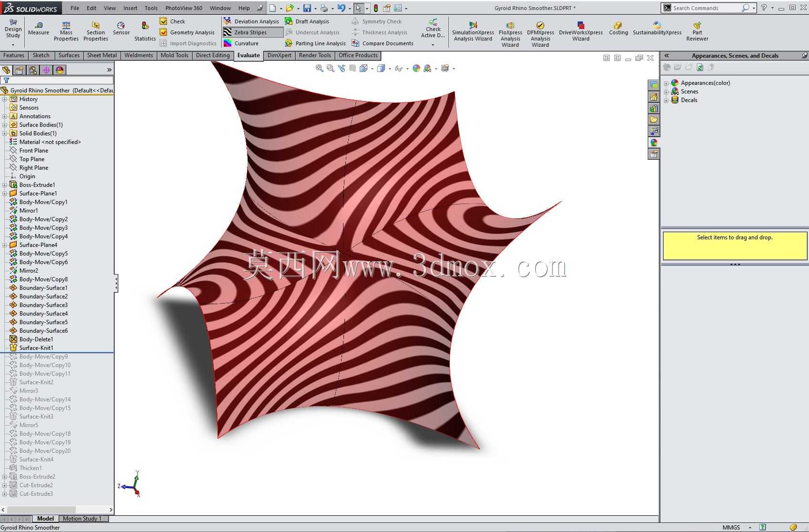Click the Save toolbar icon
809x532 pixels.
(307, 8)
